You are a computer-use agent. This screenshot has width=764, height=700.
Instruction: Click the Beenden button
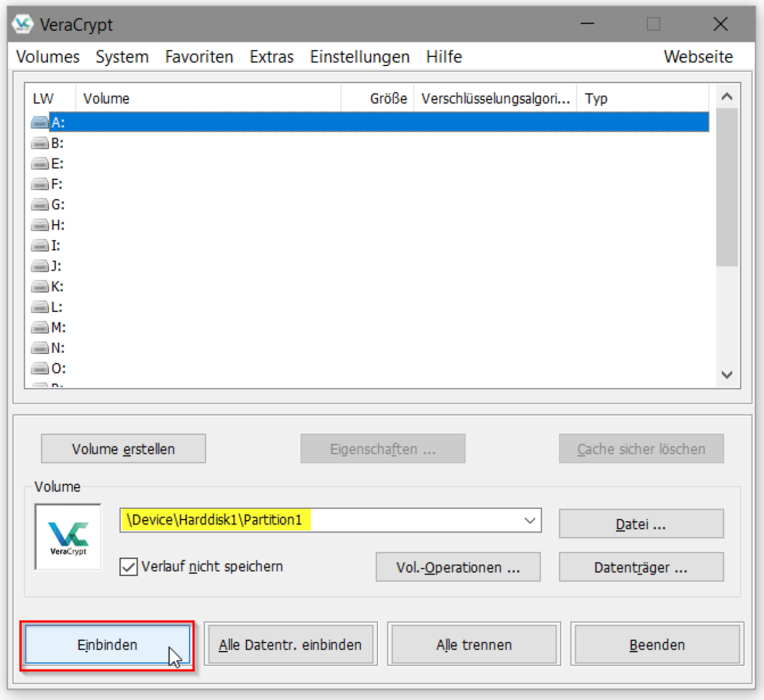pyautogui.click(x=657, y=645)
